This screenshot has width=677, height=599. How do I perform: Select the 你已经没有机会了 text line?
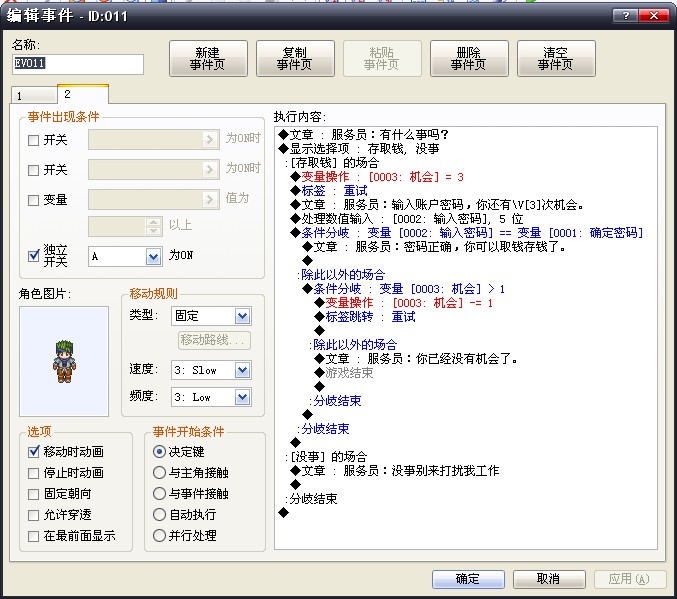coord(416,358)
